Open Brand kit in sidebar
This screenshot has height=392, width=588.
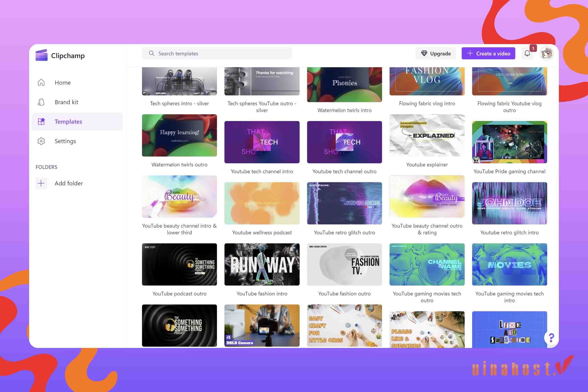[x=77, y=102]
